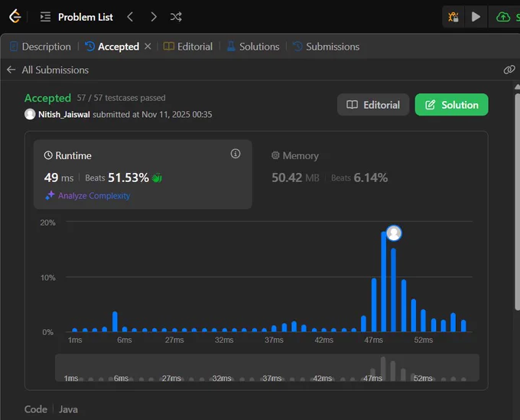Click the '57 / 57 testcases passed' text
Screen dimensions: 520x420
tap(121, 98)
